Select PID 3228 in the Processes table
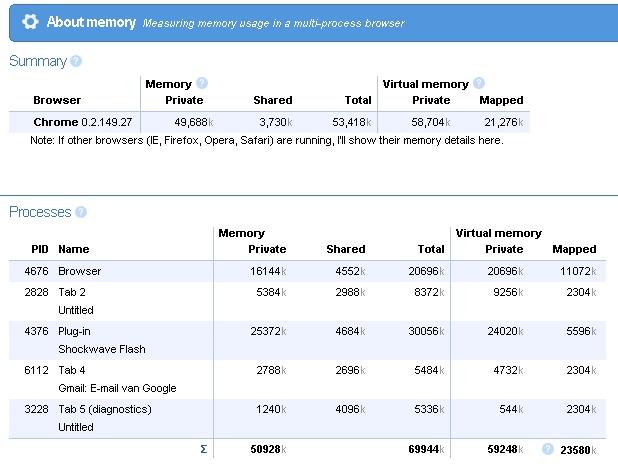The image size is (618, 467). (36, 409)
